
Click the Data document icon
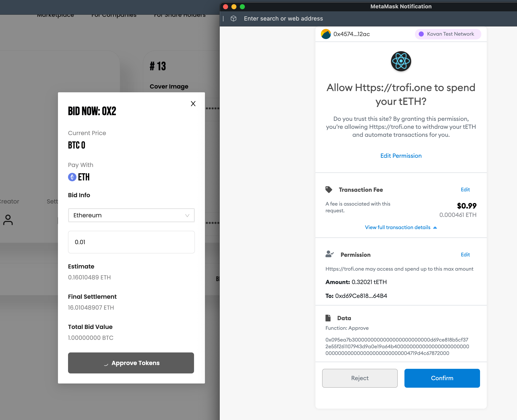click(328, 318)
